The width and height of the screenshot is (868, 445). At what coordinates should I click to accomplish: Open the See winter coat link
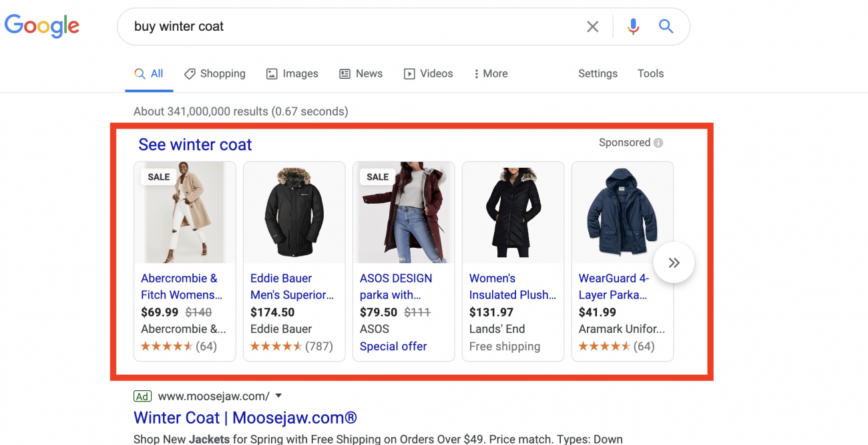pos(195,144)
